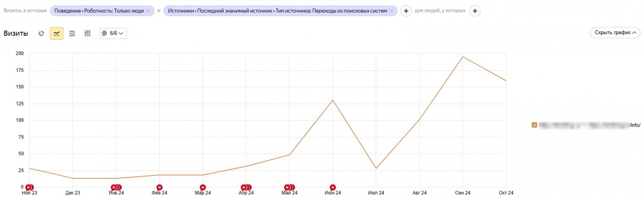Viewport: 644px width, 198px height.
Task: Remove the 'Роботность: Только люди' filter
Action: [148, 11]
